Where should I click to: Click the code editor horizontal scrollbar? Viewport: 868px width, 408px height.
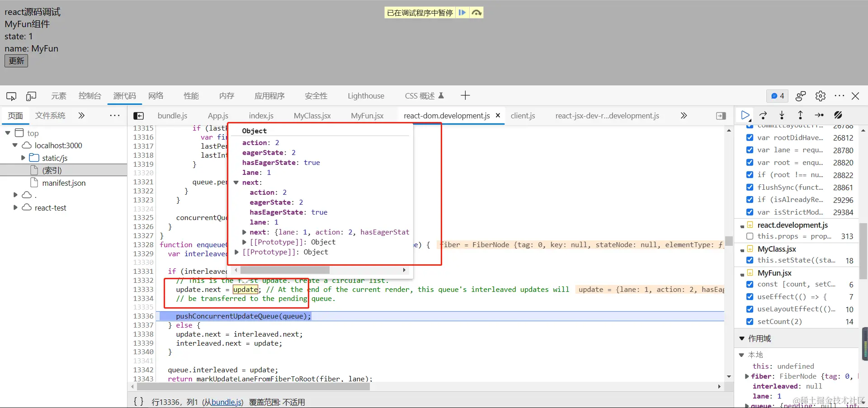pyautogui.click(x=254, y=386)
